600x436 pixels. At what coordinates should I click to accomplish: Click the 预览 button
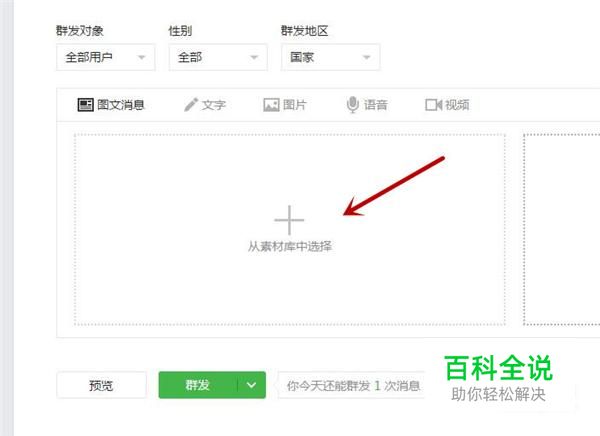[101, 385]
